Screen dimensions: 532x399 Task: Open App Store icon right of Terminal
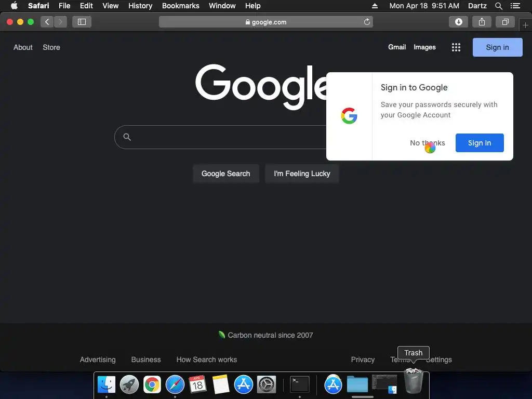[x=333, y=385]
